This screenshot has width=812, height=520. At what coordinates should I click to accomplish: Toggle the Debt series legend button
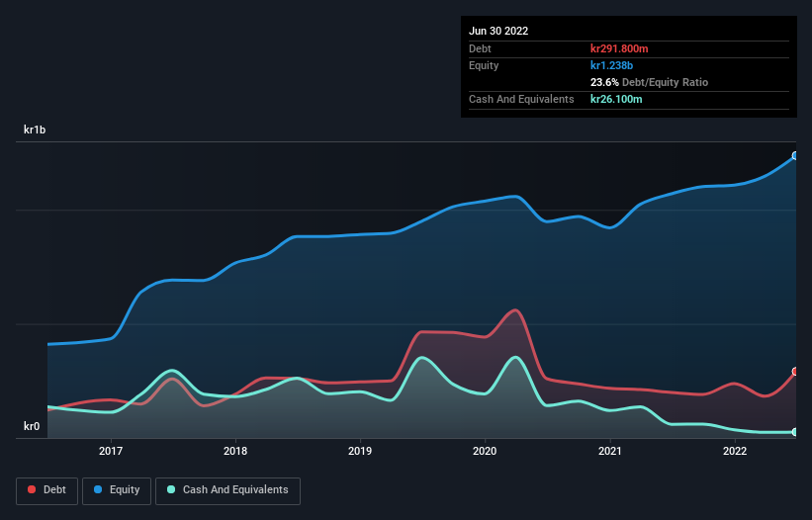coord(47,490)
